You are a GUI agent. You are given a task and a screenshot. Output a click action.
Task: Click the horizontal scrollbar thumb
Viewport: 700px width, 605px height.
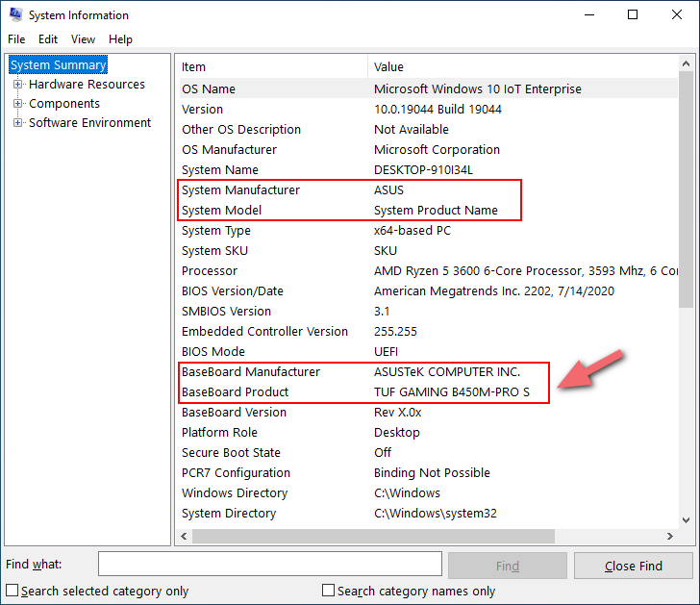click(373, 536)
